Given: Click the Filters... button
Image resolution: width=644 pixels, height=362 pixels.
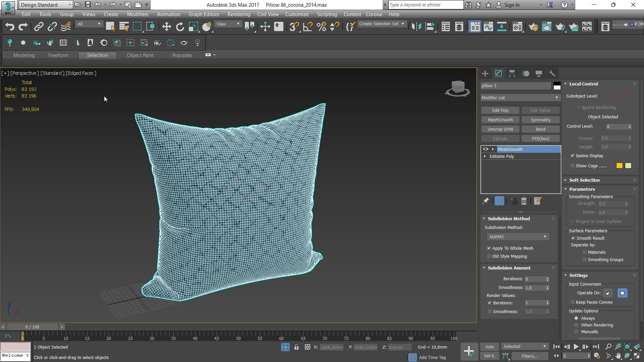Looking at the screenshot, I should click(x=530, y=356).
